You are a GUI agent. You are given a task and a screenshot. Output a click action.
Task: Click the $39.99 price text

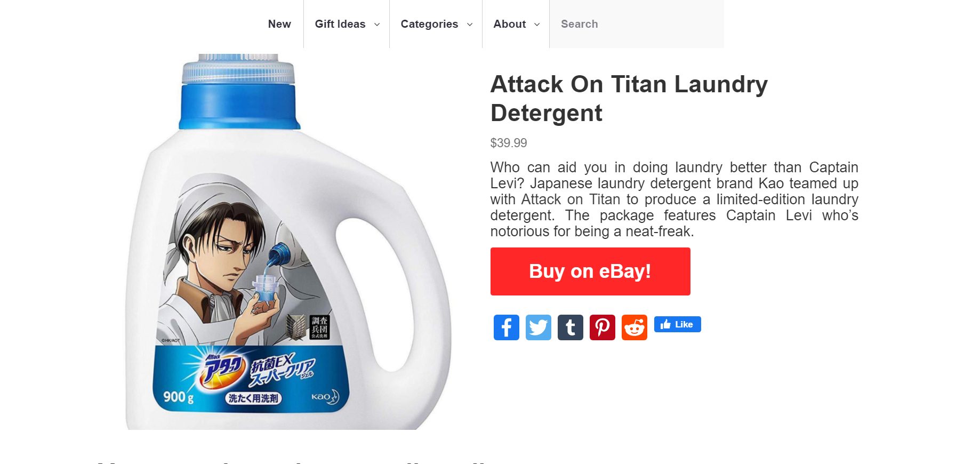[x=509, y=143]
